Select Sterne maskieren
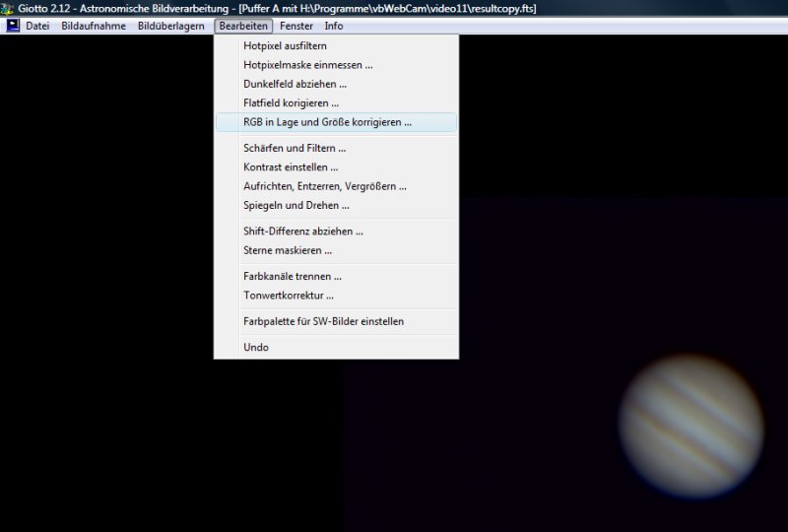 pyautogui.click(x=336, y=250)
